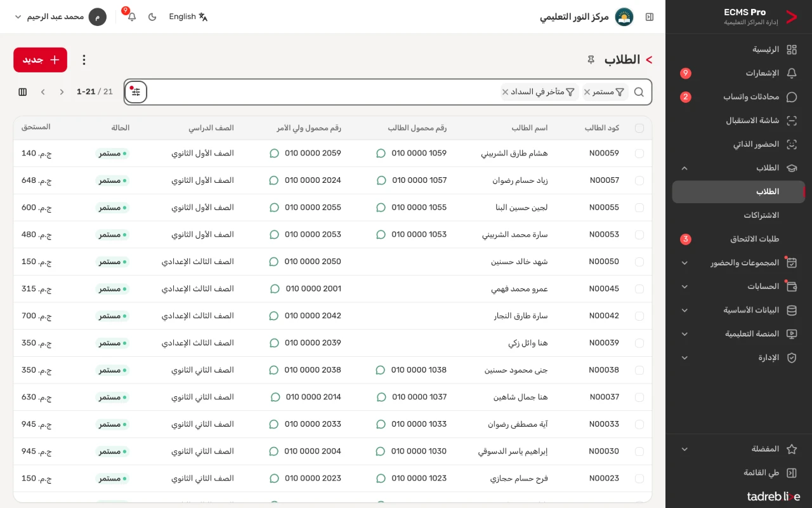Expand الإدارة sidebar section

coord(738,358)
